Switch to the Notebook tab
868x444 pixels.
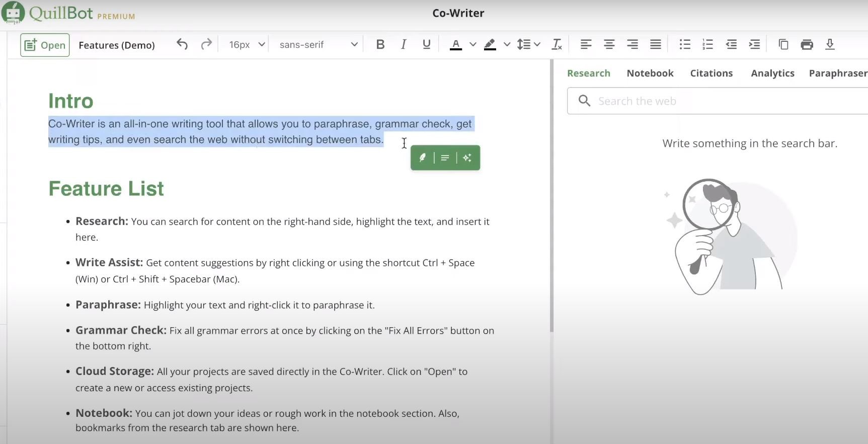[650, 73]
